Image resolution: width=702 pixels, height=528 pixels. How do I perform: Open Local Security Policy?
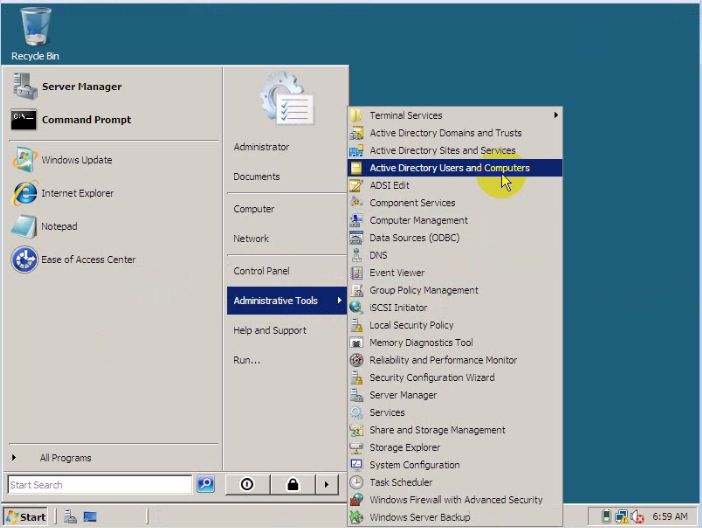pos(455,325)
